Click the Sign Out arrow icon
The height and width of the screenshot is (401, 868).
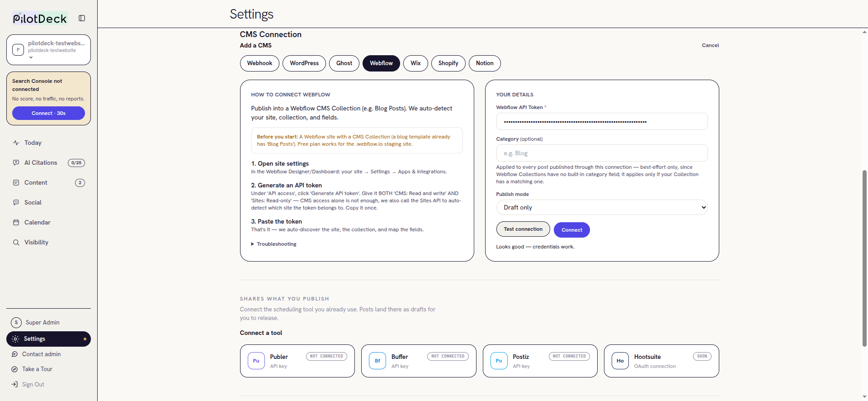coord(15,384)
